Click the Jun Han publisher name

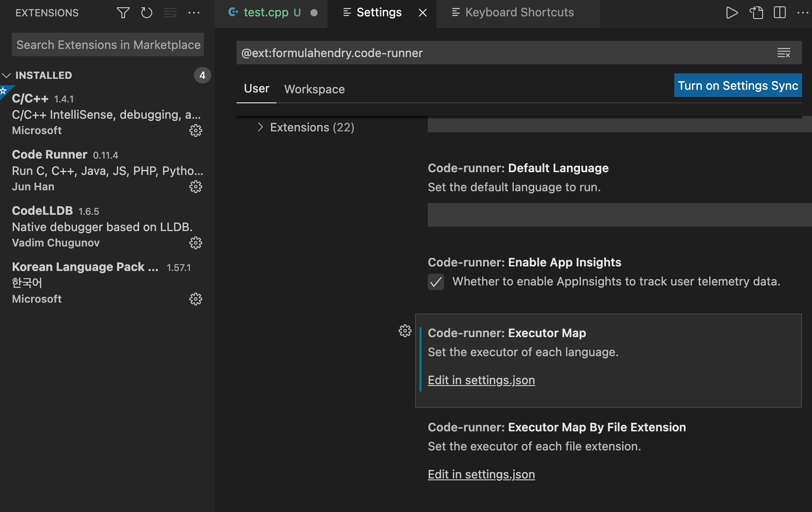point(33,187)
